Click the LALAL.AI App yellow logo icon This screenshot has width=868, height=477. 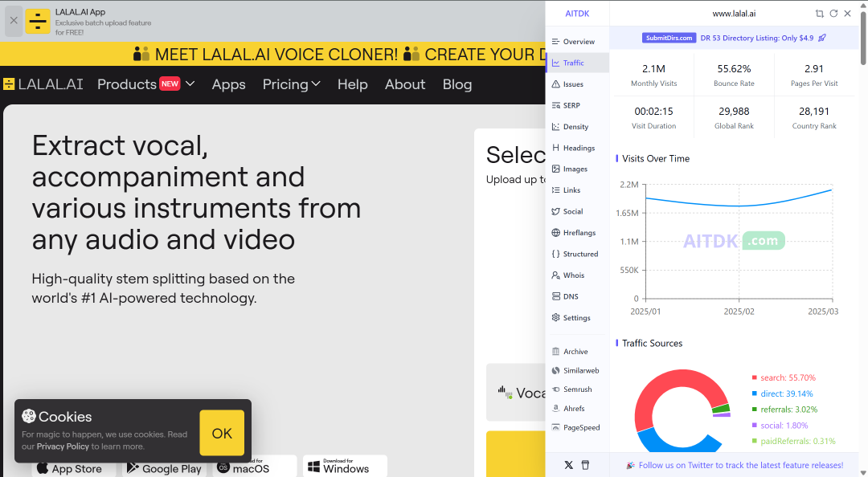click(x=38, y=21)
